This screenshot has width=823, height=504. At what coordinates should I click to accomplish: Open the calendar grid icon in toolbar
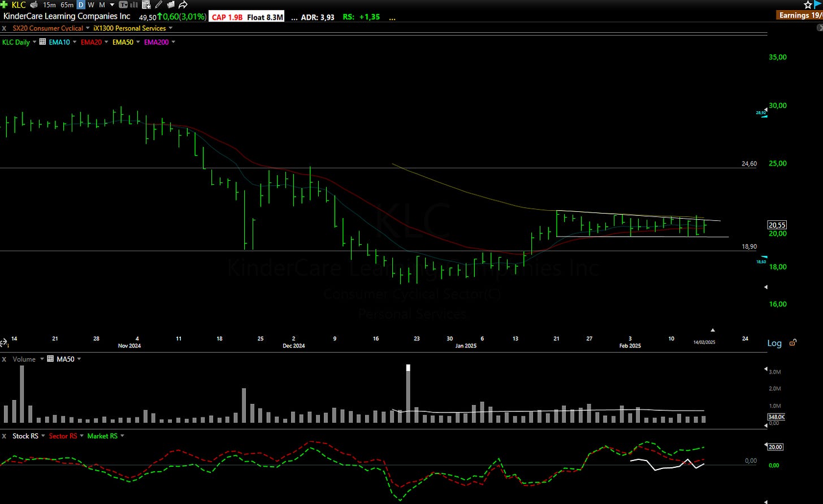pyautogui.click(x=146, y=5)
